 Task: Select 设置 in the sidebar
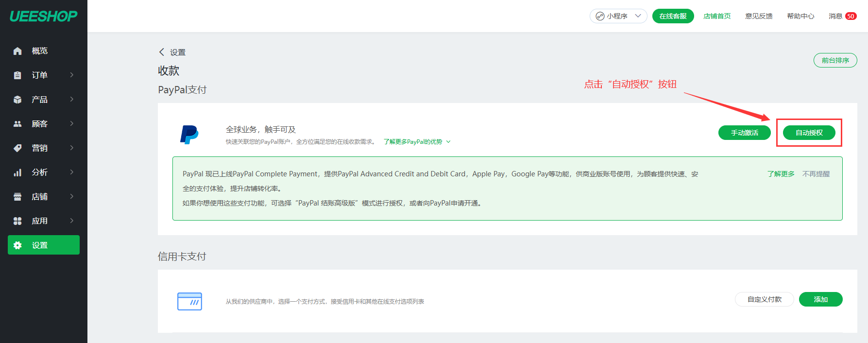(x=44, y=245)
